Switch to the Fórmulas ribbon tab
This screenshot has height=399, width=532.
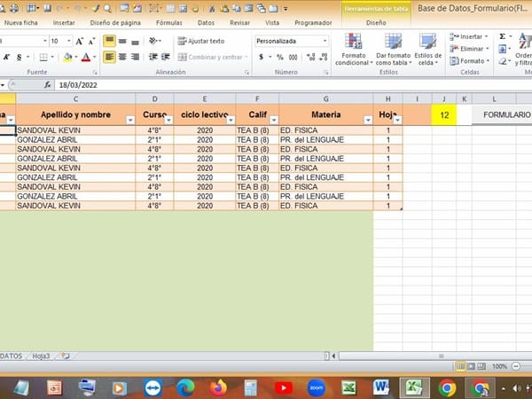(168, 21)
